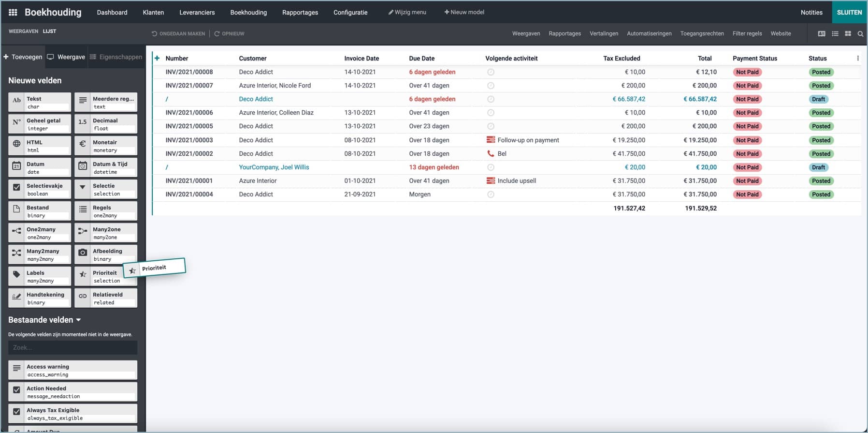This screenshot has height=433, width=868.
Task: Select the Invoice Date column header
Action: tap(362, 58)
